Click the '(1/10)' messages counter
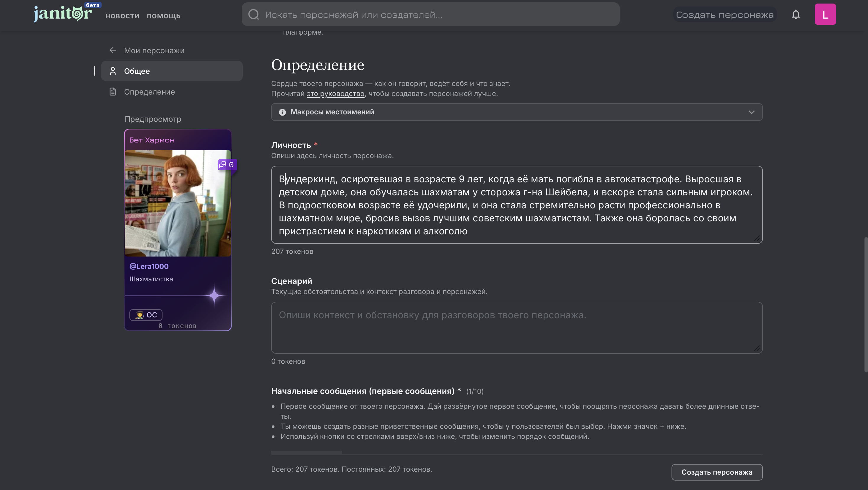This screenshot has width=868, height=490. pyautogui.click(x=475, y=391)
